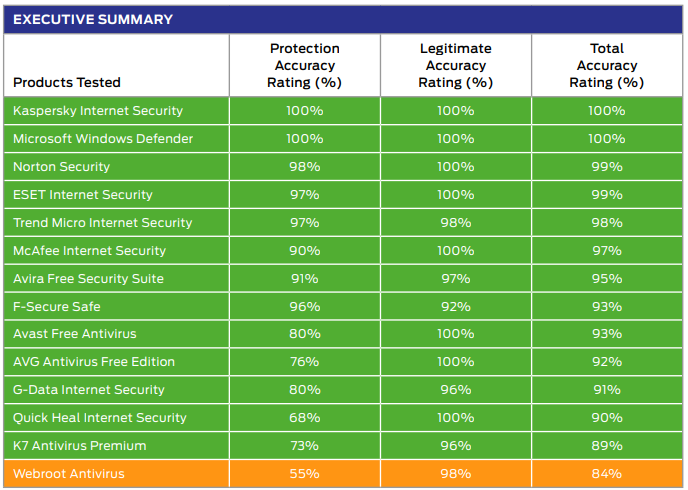Select the G-Data Internet Security cell
Image resolution: width=688 pixels, height=490 pixels.
(x=89, y=389)
